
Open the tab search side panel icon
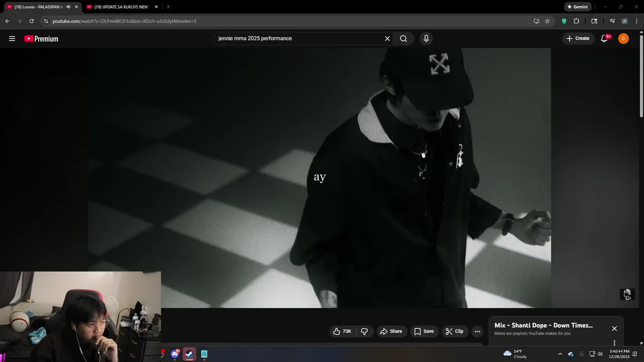click(594, 21)
